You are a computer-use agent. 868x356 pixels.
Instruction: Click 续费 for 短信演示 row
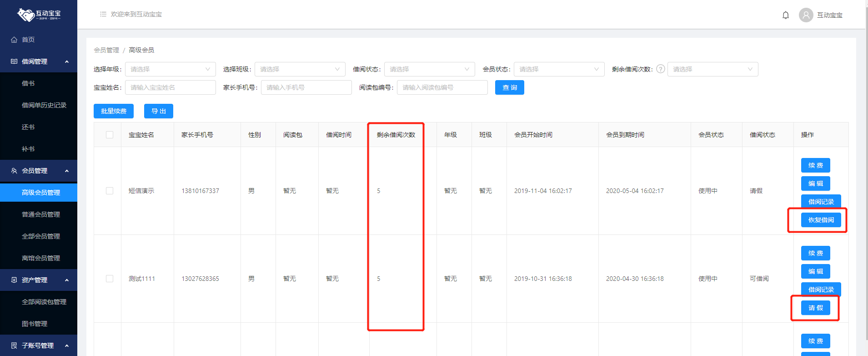click(x=816, y=165)
